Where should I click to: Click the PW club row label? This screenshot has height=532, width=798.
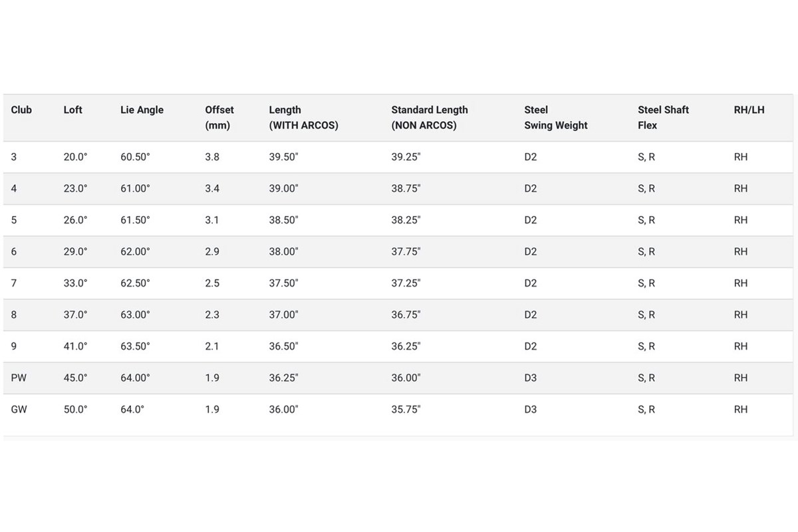coord(19,378)
